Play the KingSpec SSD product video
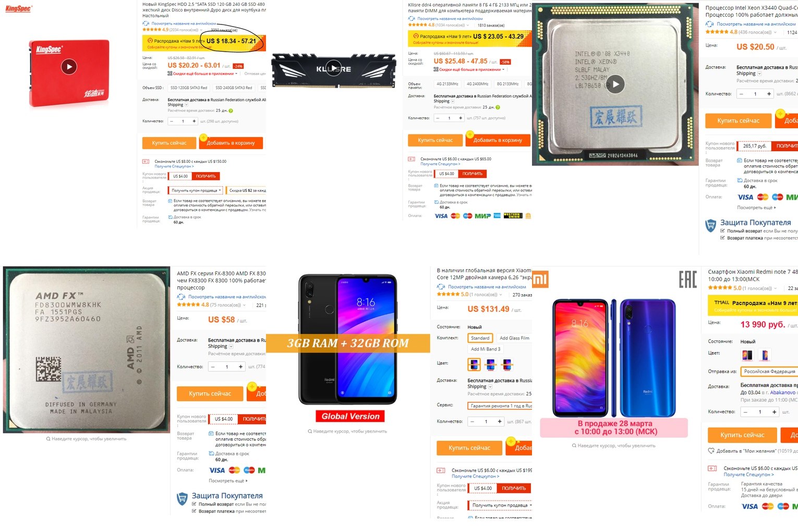 coord(69,66)
